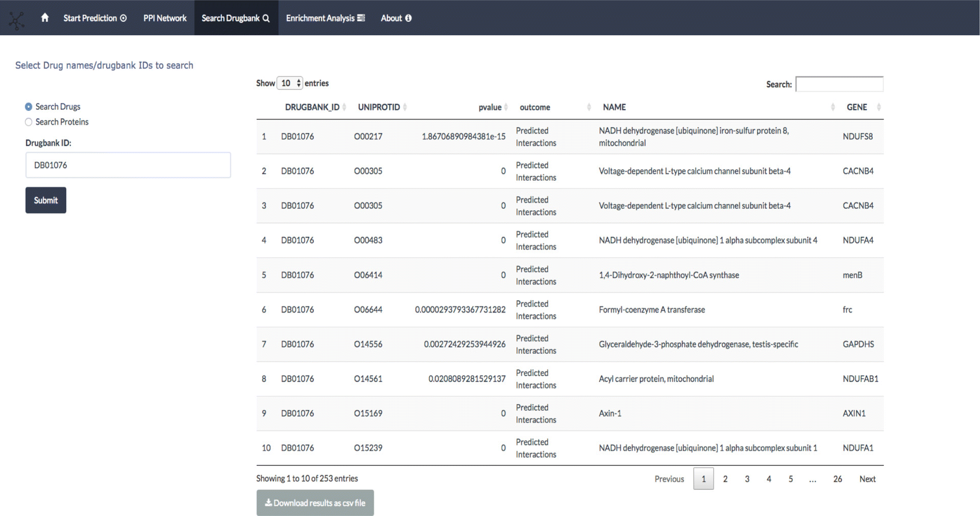Go to Previous results page
The height and width of the screenshot is (516, 980).
point(669,479)
